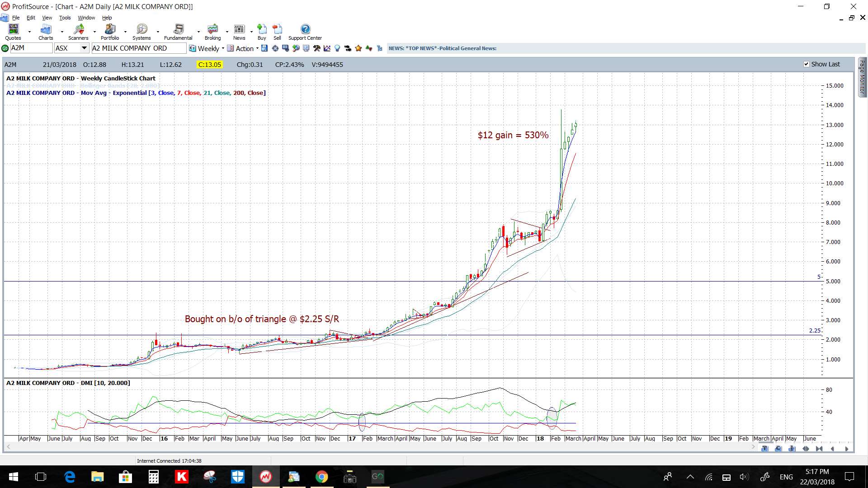Open the Scanners tool
The height and width of the screenshot is (488, 868).
point(78,32)
